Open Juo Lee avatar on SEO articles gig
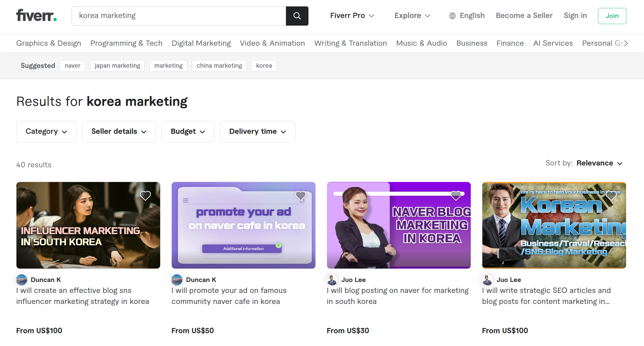644x346 pixels. (487, 280)
